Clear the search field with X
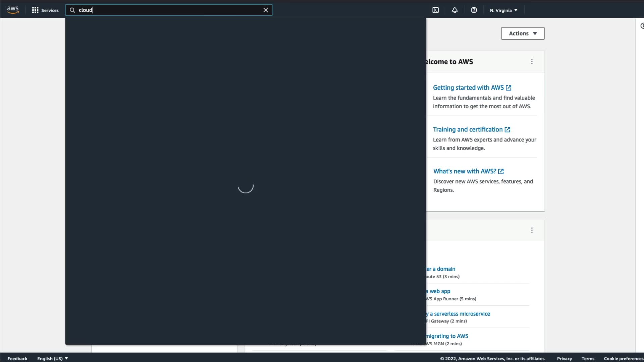644x362 pixels. click(266, 10)
